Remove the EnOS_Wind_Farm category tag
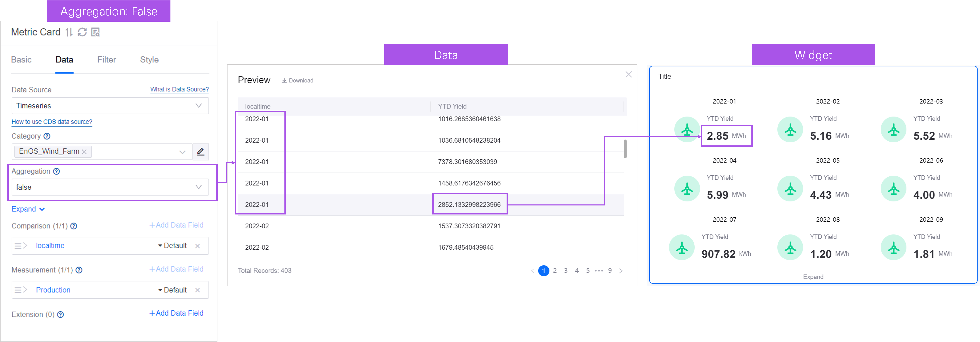Image resolution: width=980 pixels, height=342 pixels. pos(84,152)
